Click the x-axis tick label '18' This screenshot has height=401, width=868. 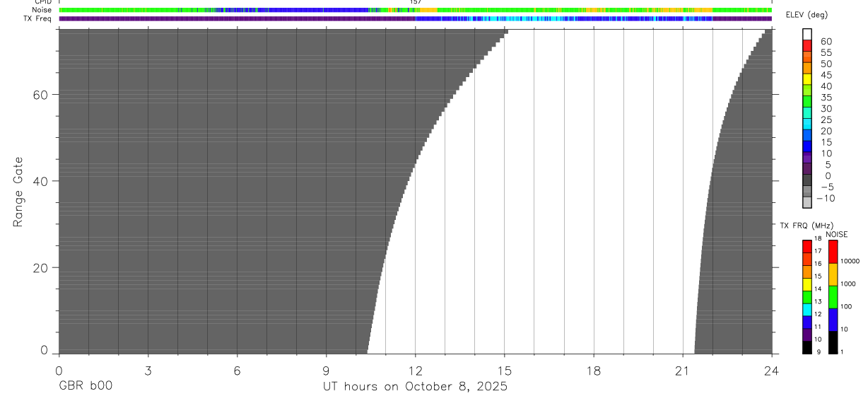click(x=594, y=370)
